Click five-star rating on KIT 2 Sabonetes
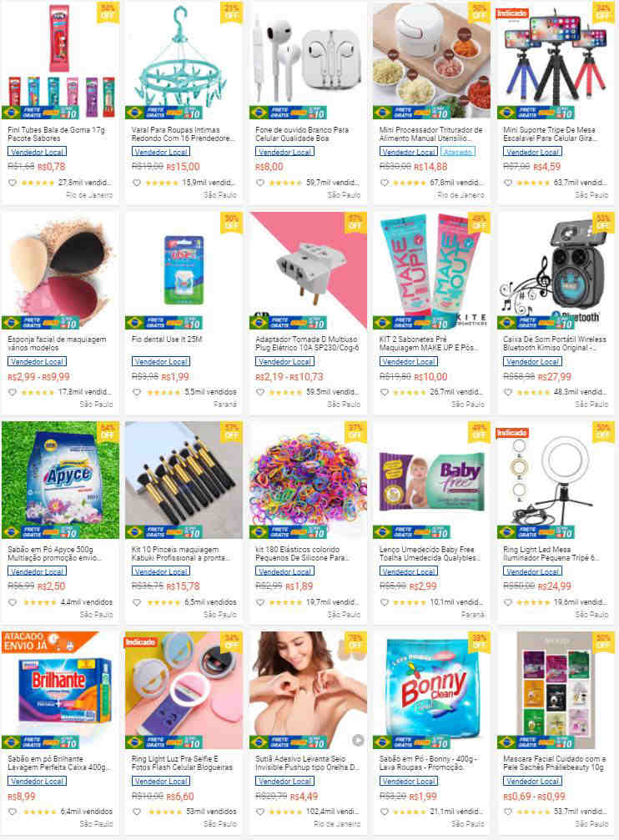 tap(409, 392)
